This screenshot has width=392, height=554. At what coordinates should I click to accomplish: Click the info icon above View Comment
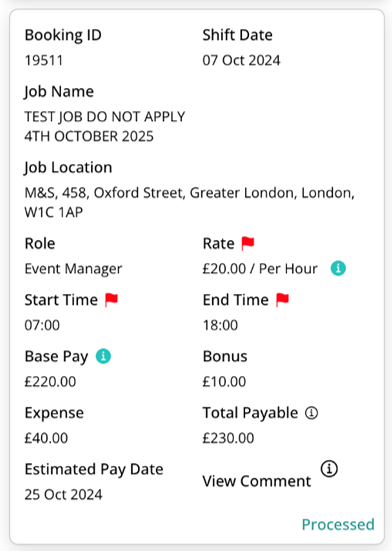[x=329, y=469]
